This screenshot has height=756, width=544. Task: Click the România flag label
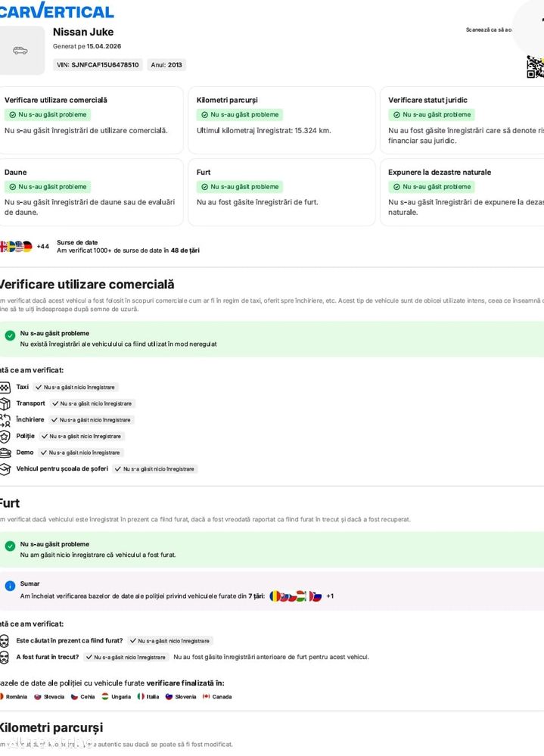click(x=13, y=697)
